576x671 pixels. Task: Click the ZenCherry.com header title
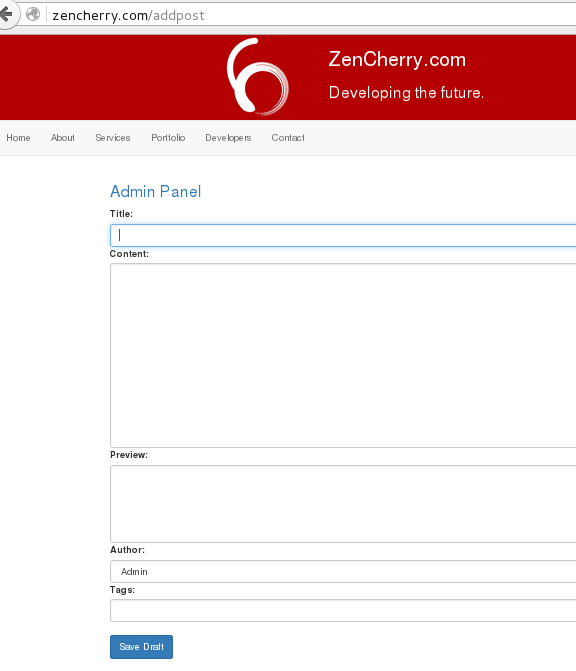[x=397, y=59]
